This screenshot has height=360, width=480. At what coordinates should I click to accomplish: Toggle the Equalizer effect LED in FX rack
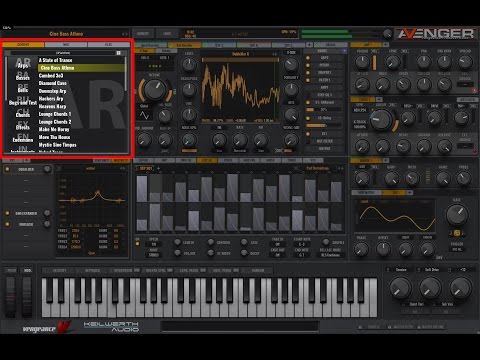click(7, 169)
